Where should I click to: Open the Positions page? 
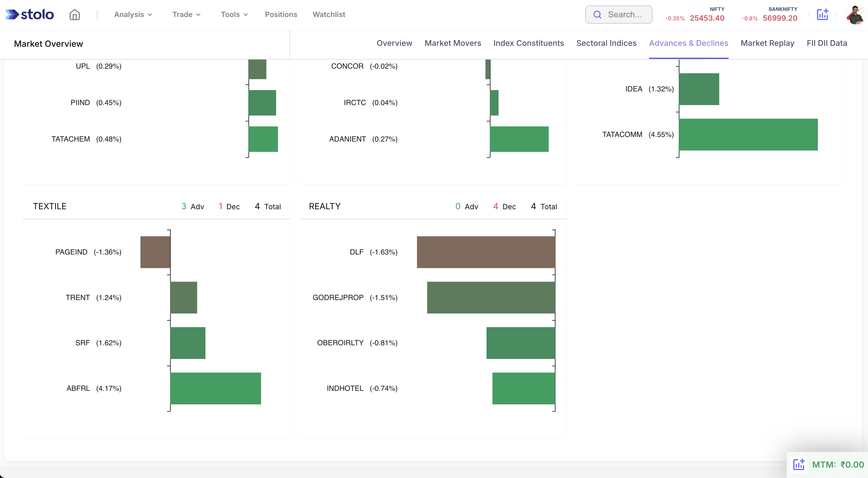(x=281, y=15)
